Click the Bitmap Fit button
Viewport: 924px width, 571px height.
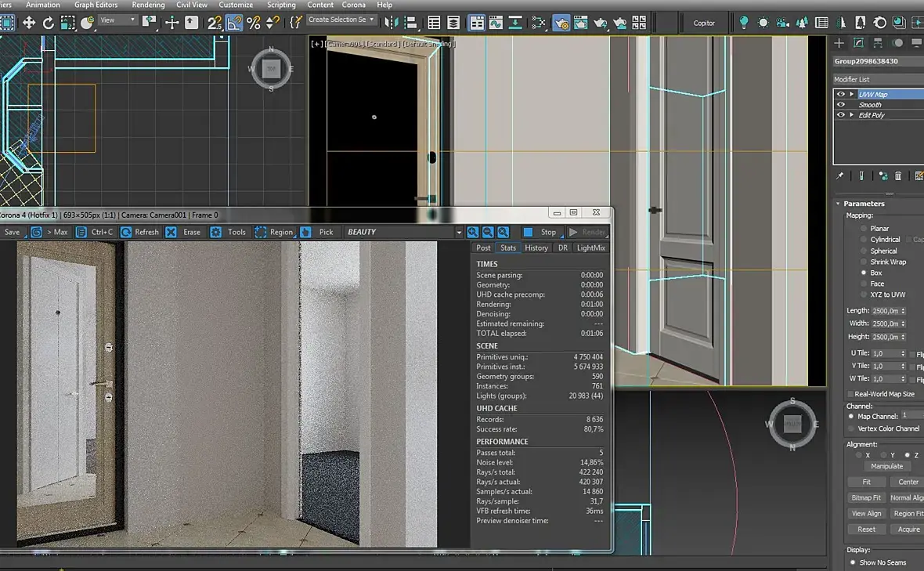866,497
